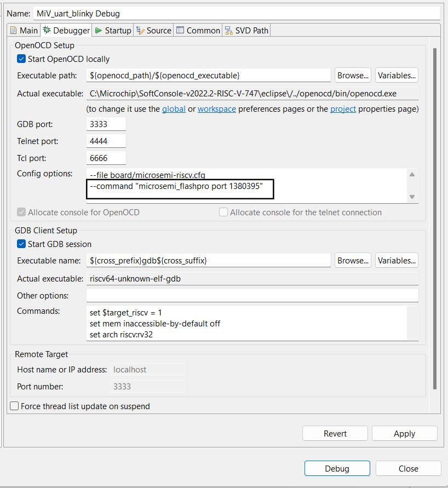This screenshot has width=448, height=488.
Task: Click the Tcl port field
Action: (x=106, y=158)
